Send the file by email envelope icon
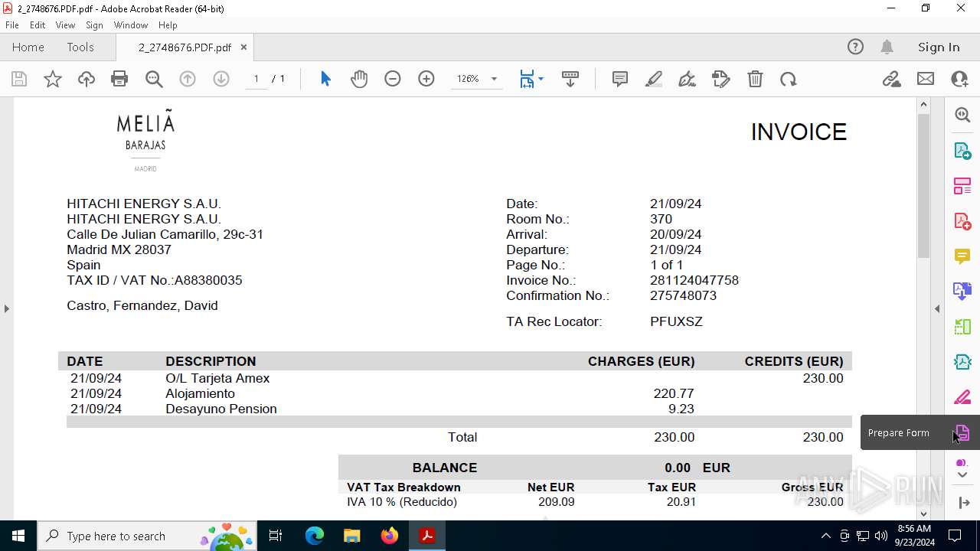The image size is (980, 551). click(926, 79)
